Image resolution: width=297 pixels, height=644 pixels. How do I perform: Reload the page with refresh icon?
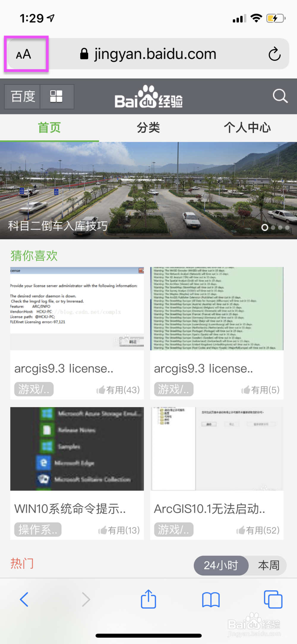(x=274, y=54)
